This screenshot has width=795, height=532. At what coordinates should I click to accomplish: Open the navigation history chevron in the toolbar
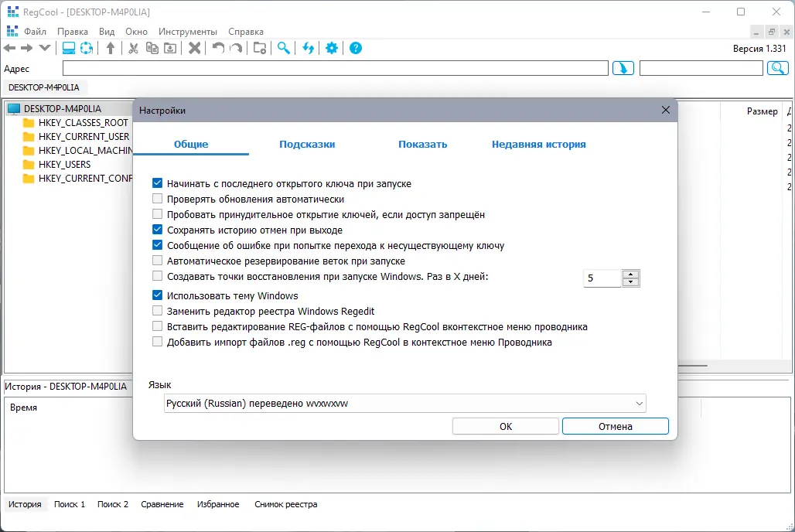coord(45,48)
